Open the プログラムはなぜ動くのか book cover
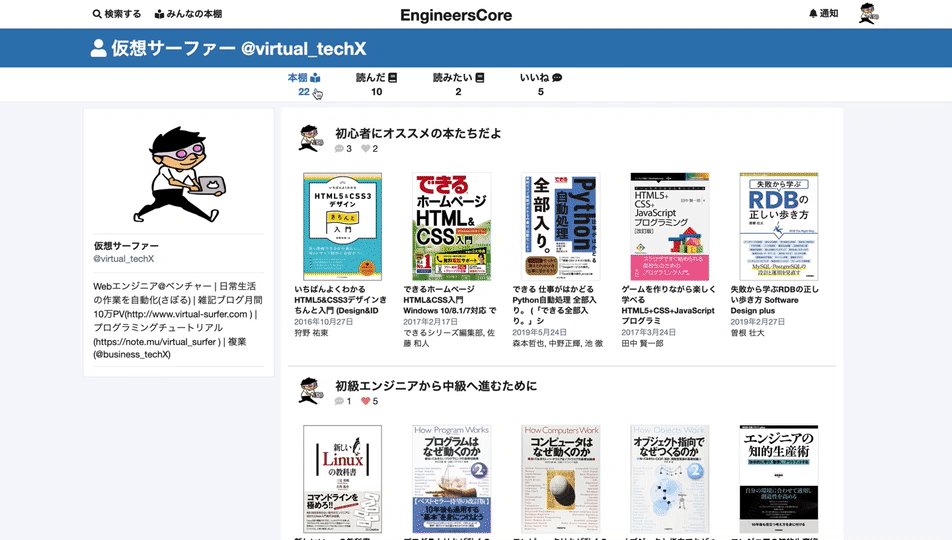Viewport: 952px width, 540px height. 451,479
